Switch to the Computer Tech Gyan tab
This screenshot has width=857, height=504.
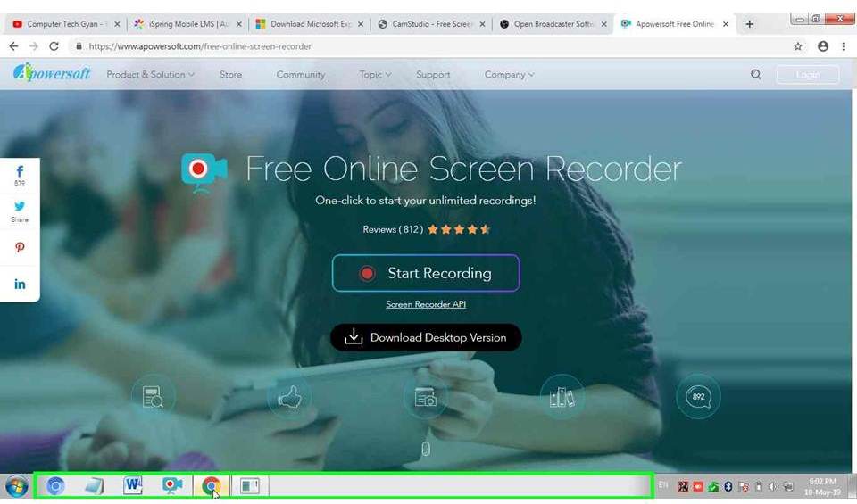65,24
